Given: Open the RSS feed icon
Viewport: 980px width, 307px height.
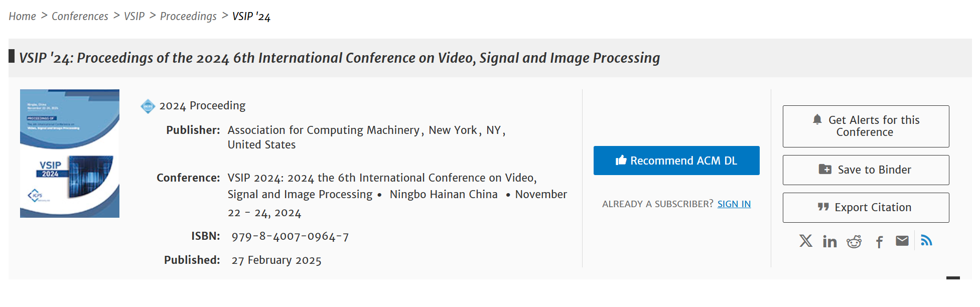Looking at the screenshot, I should pos(926,241).
